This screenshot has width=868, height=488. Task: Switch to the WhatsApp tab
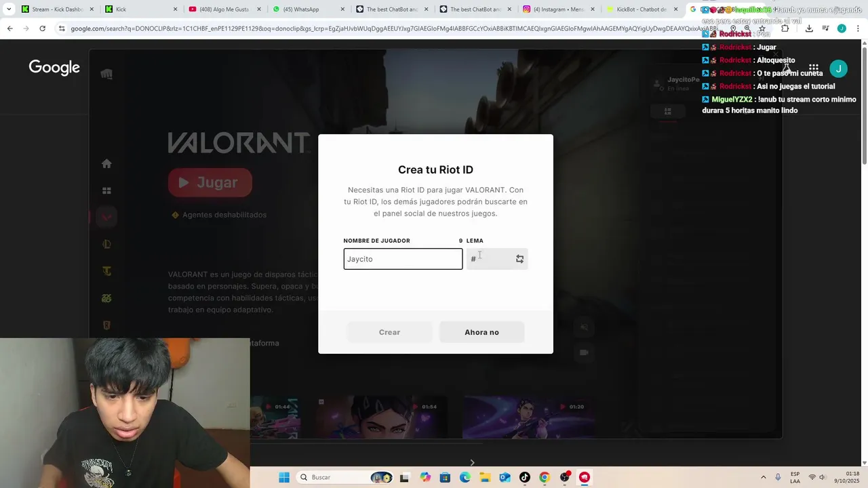pos(309,9)
